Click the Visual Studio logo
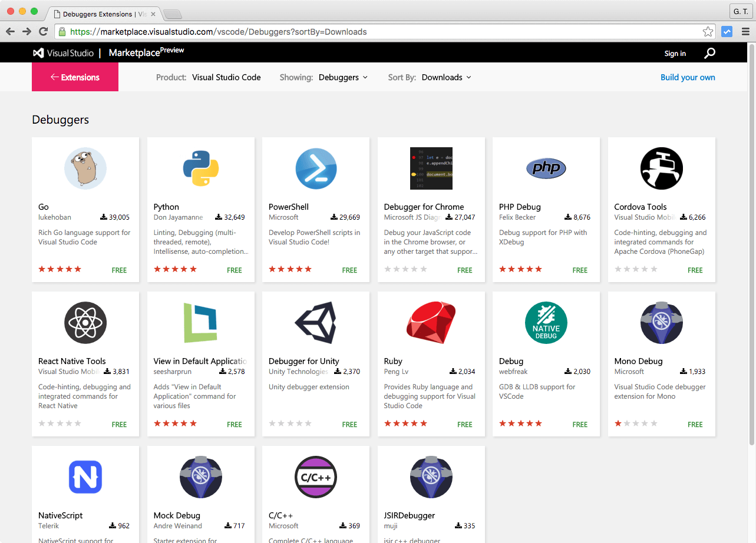756x543 pixels. pyautogui.click(x=63, y=53)
